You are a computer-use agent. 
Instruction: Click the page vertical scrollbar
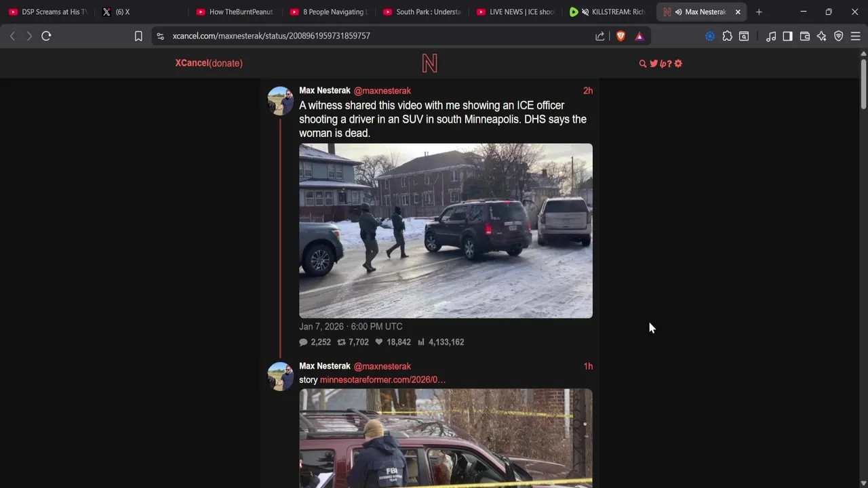click(863, 271)
